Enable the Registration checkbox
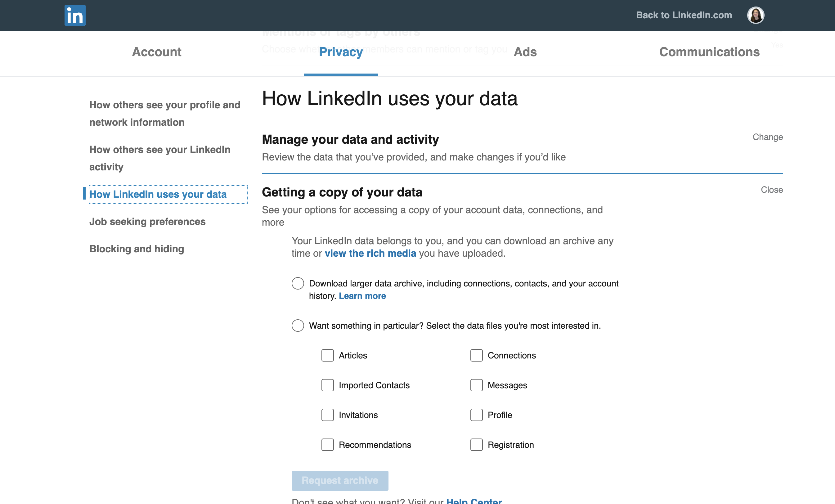Image resolution: width=835 pixels, height=504 pixels. point(476,445)
